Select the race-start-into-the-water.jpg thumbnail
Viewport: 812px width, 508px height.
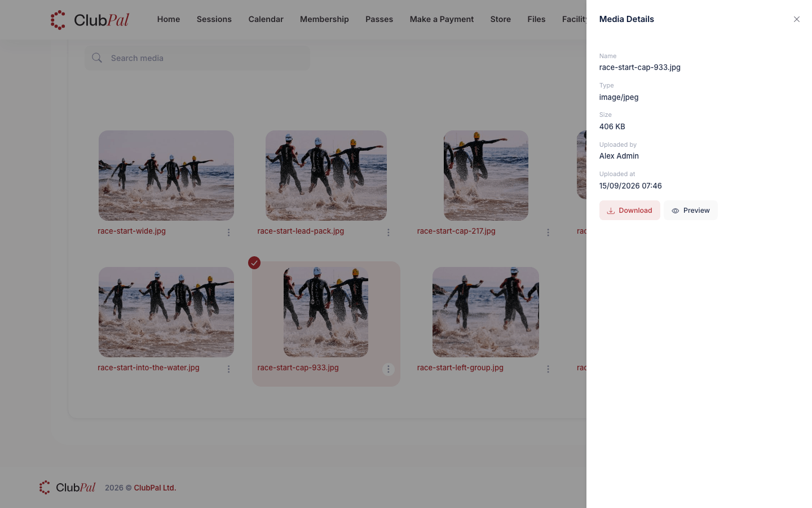pyautogui.click(x=166, y=312)
